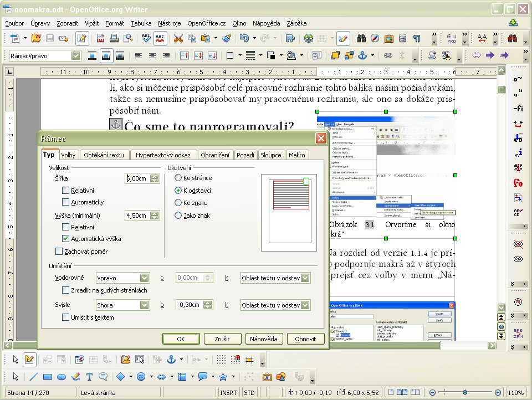Image resolution: width=532 pixels, height=400 pixels.
Task: Click the Print document icon
Action: 114,38
